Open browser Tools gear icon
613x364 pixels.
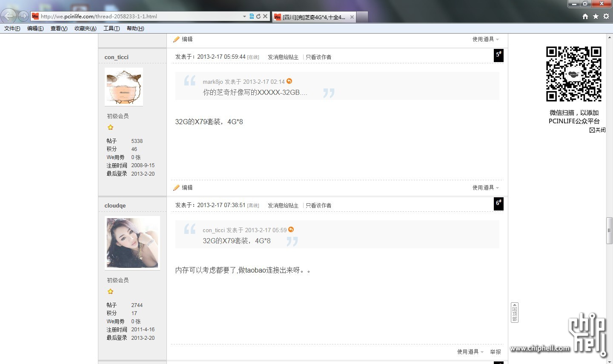pos(606,16)
